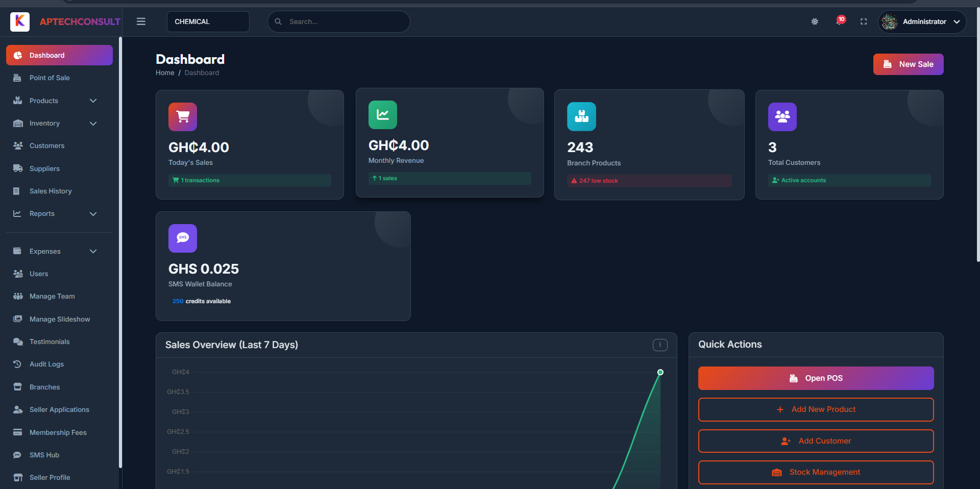Viewport: 980px width, 489px height.
Task: Follow the Home breadcrumb link
Action: (x=165, y=73)
